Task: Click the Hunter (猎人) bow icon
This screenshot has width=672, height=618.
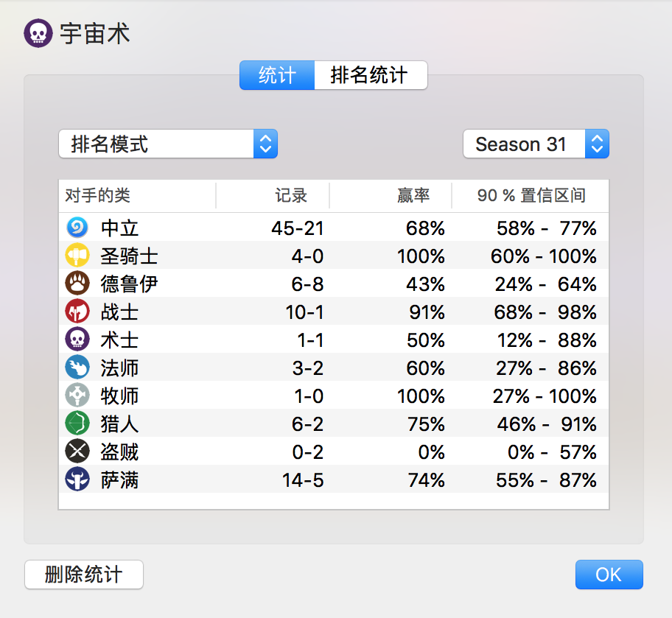Action: tap(77, 424)
